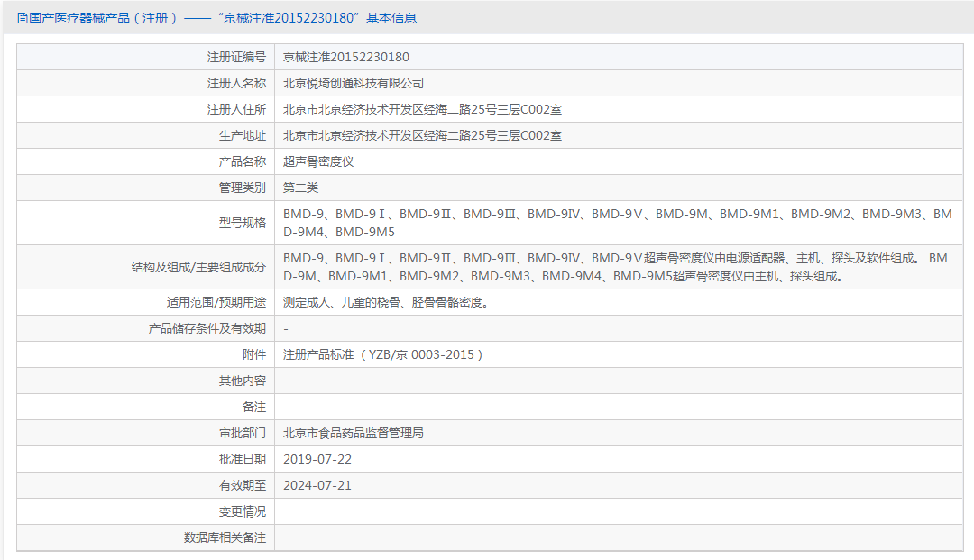
Task: Click the value 第二类
Action: [x=300, y=188]
